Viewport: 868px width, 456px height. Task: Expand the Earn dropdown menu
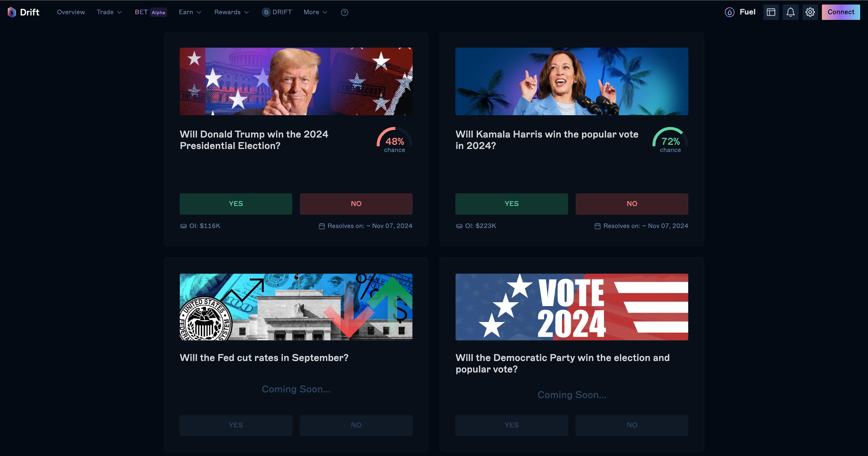(190, 12)
